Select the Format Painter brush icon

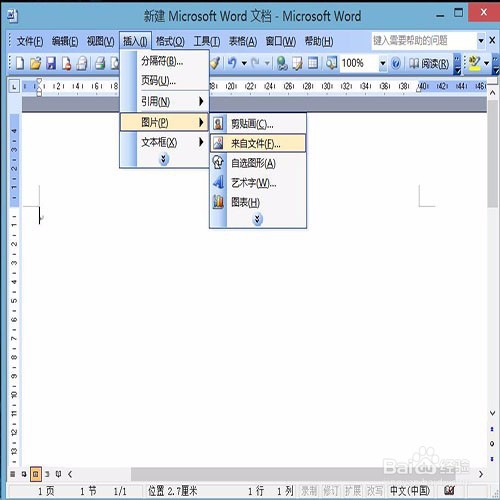(x=215, y=63)
